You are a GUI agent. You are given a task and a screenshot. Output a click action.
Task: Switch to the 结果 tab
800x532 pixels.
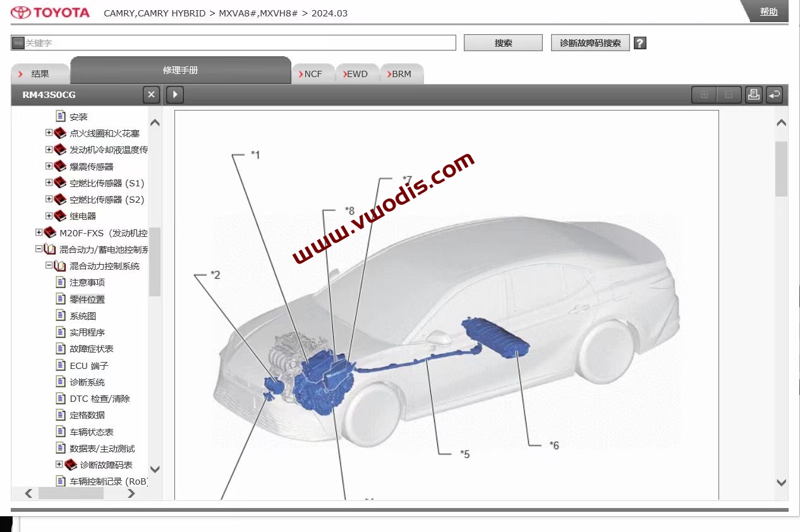[x=40, y=73]
